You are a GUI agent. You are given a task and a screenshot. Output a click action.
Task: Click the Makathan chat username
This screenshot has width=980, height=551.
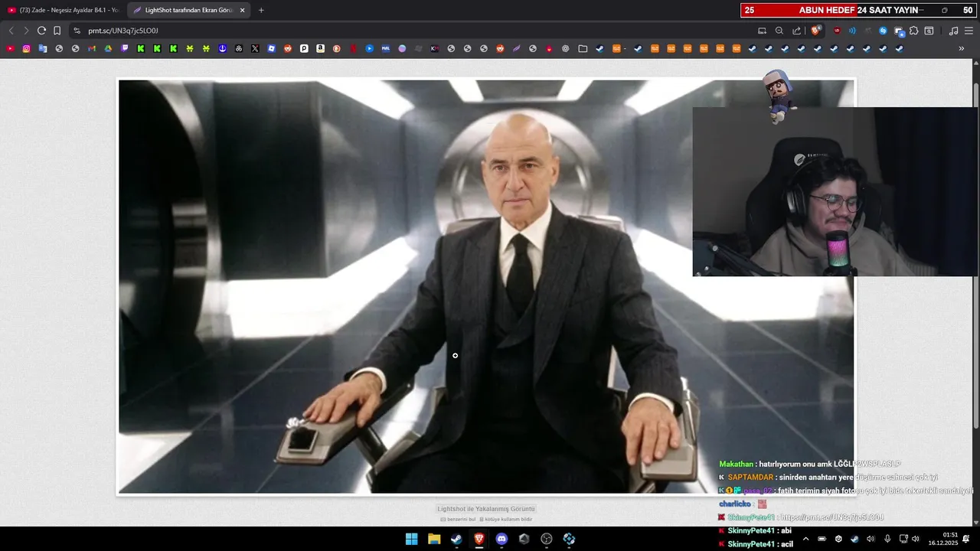(x=737, y=464)
